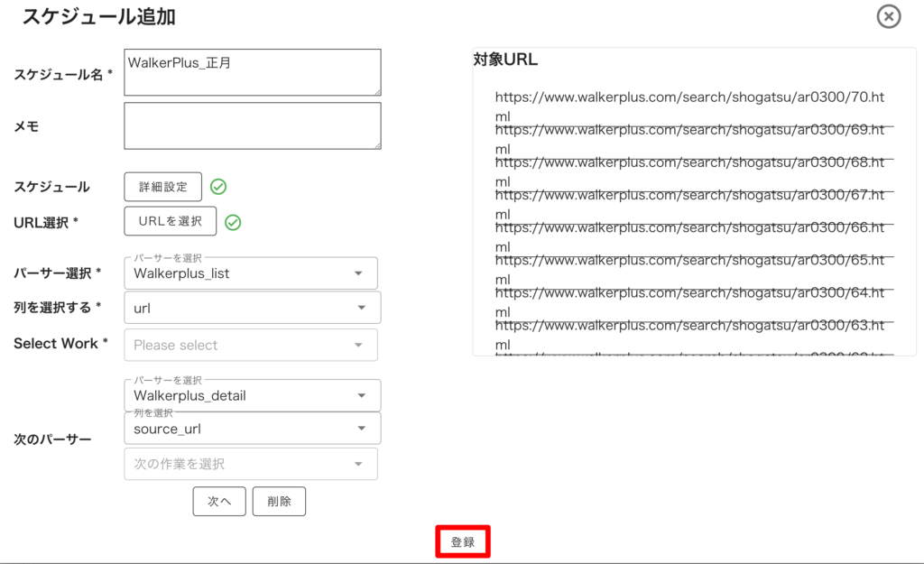
Task: Click the 次へ button
Action: point(219,502)
